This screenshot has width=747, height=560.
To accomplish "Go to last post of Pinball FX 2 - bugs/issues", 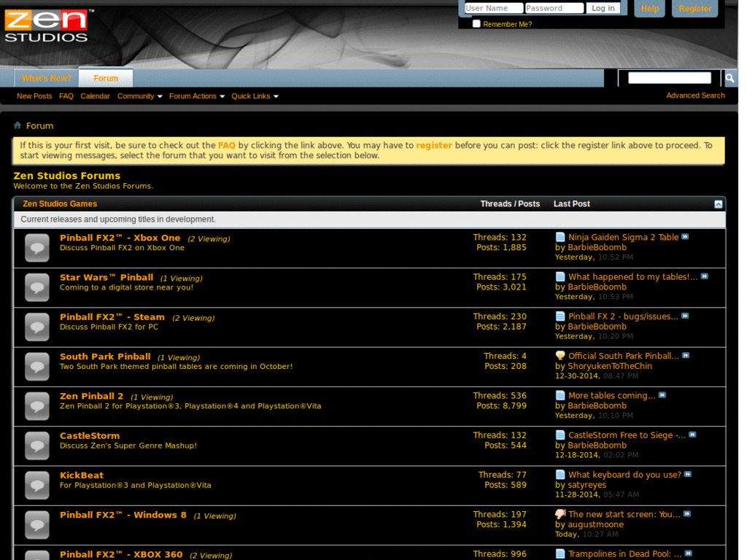I will (685, 316).
